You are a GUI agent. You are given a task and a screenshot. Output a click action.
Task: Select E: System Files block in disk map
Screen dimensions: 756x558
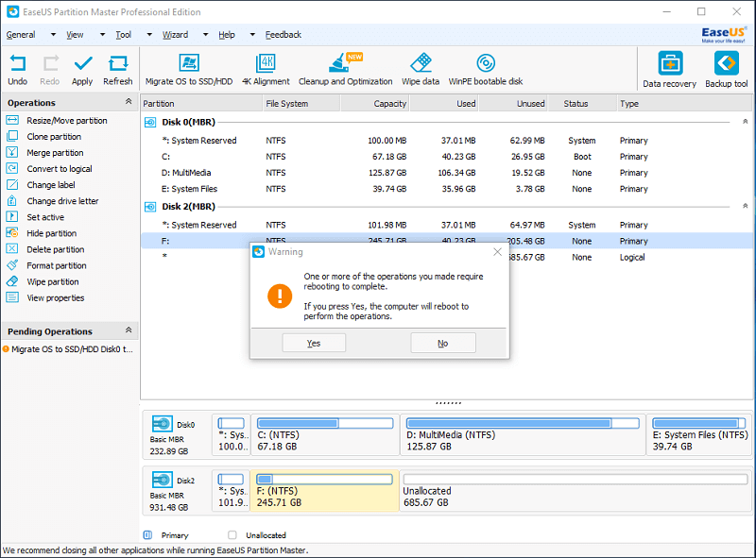coord(699,434)
